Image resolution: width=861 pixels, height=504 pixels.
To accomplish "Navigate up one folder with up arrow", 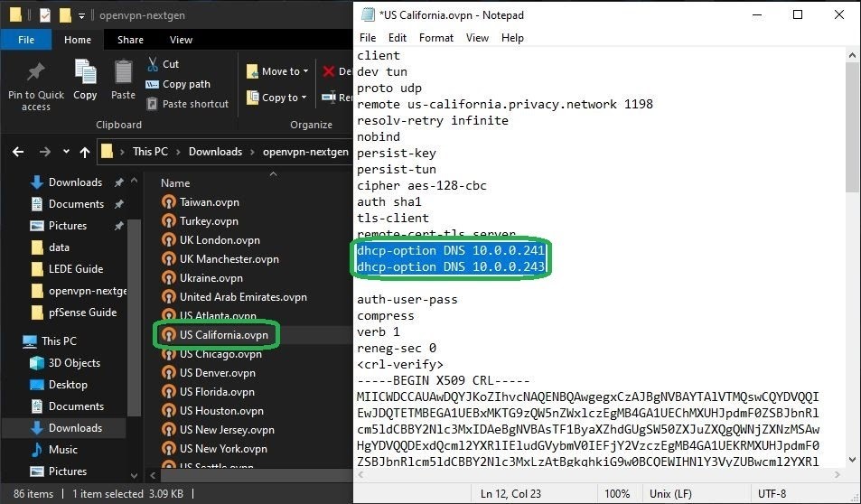I will 85,152.
